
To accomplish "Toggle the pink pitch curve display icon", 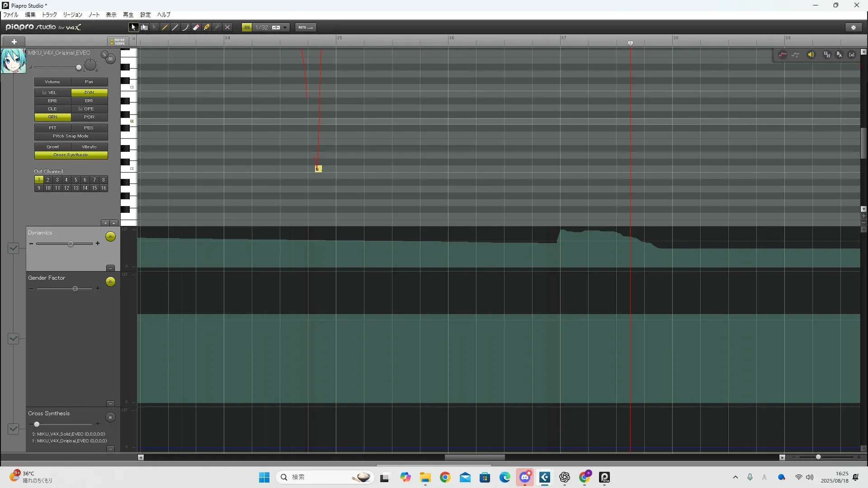I will pyautogui.click(x=783, y=55).
